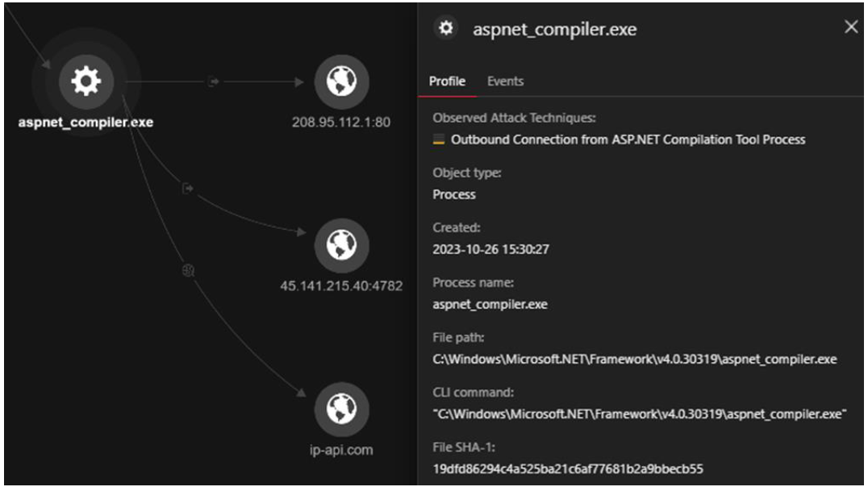This screenshot has height=491, width=868.
Task: Click the ip-api.com domain label
Action: click(x=341, y=450)
